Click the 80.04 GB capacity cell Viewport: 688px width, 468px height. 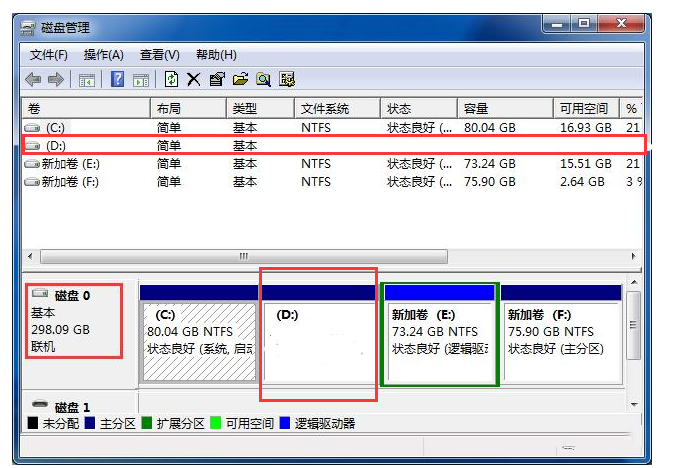point(490,128)
